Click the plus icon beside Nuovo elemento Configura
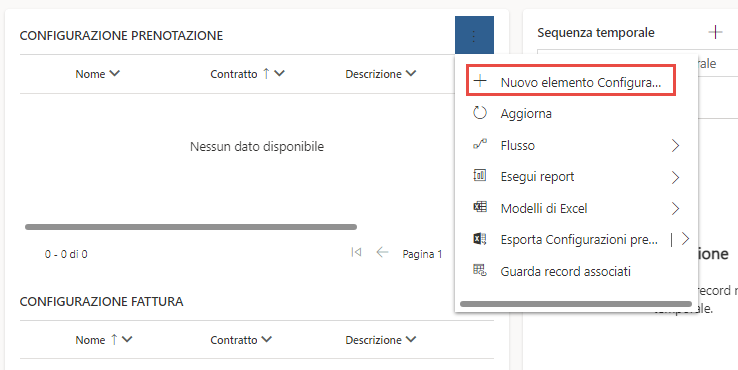Screen dimensions: 738x370 pyautogui.click(x=480, y=81)
